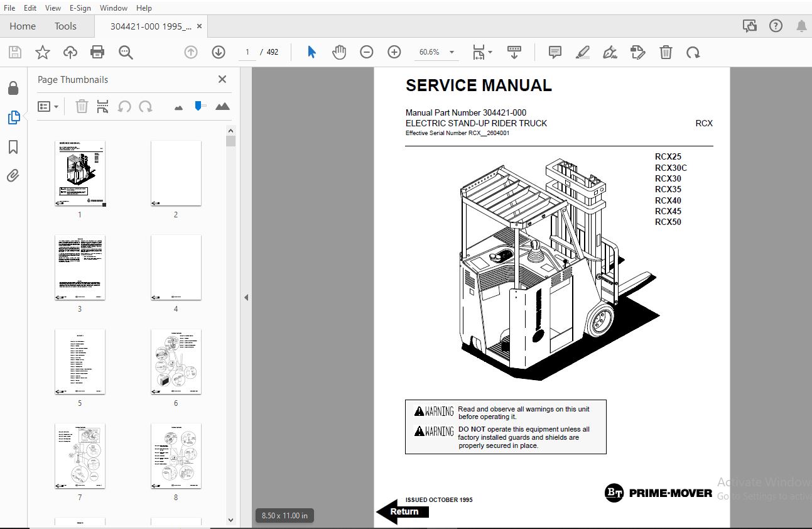The width and height of the screenshot is (812, 529).
Task: Open the View menu
Action: pyautogui.click(x=53, y=8)
